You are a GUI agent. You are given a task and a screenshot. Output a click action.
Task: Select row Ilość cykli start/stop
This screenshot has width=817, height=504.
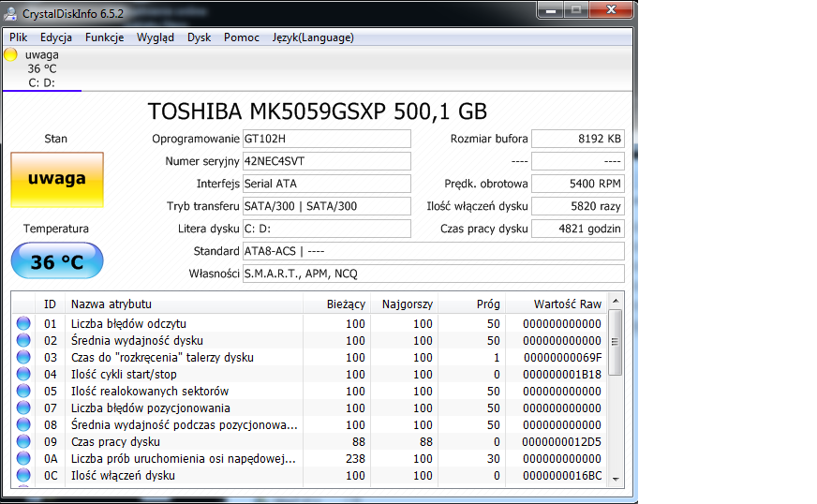point(309,374)
